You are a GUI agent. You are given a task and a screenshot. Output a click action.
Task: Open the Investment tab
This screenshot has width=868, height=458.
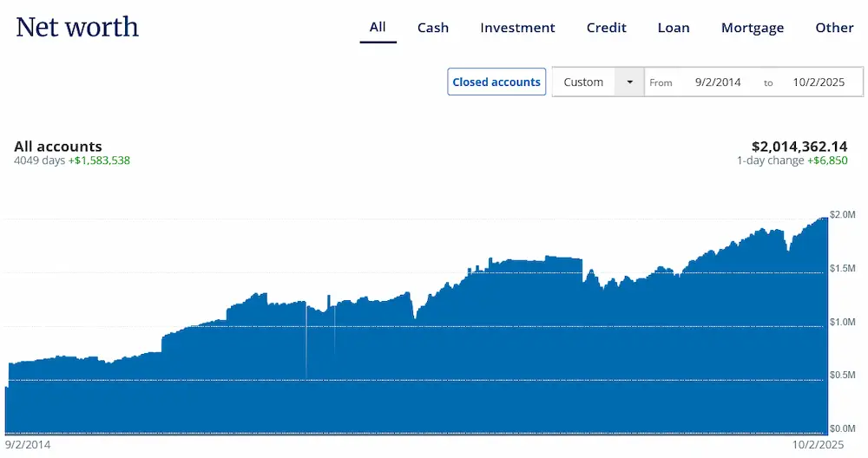point(517,28)
